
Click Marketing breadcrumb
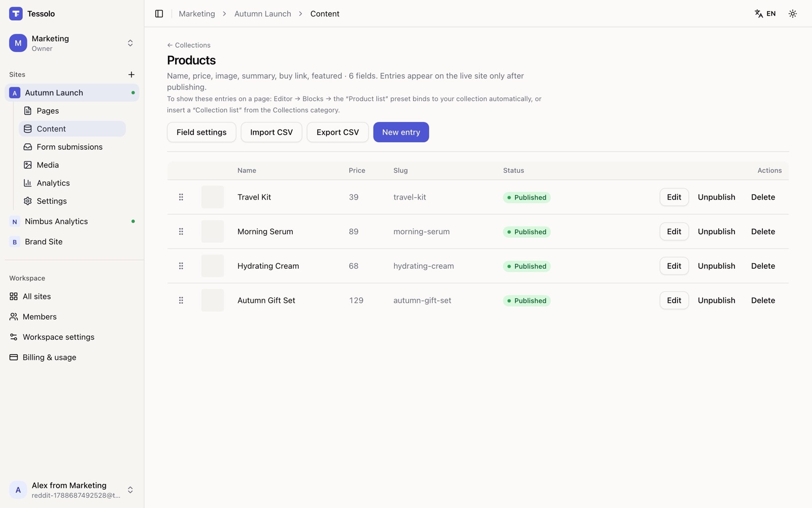tap(197, 14)
